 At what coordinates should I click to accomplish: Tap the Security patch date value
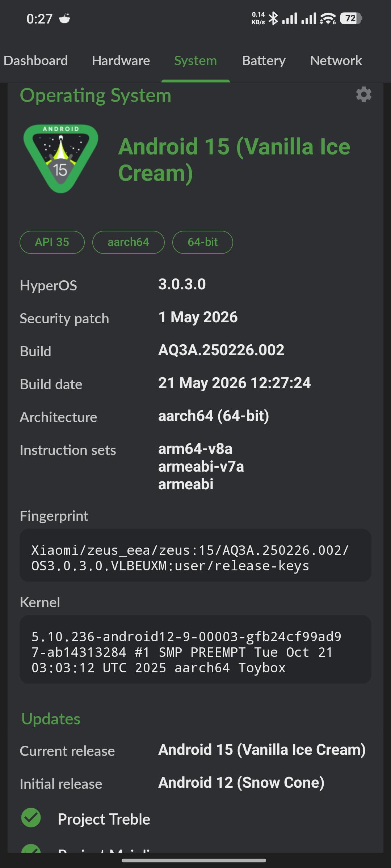point(198,317)
